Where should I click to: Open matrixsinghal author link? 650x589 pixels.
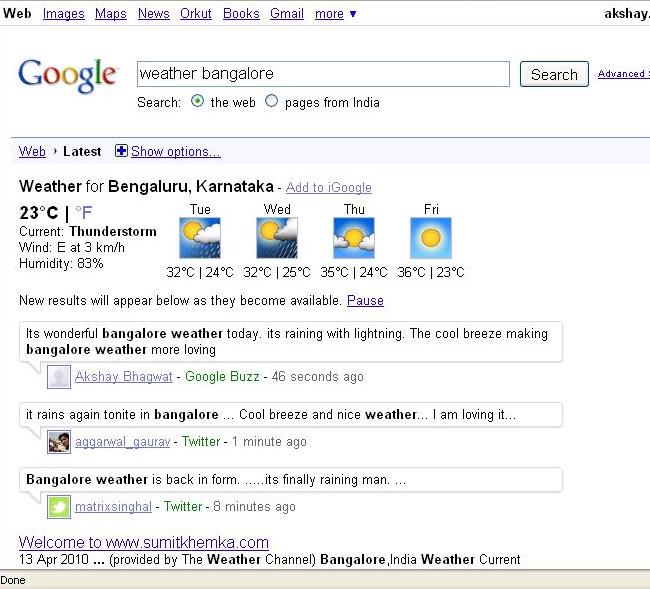113,507
